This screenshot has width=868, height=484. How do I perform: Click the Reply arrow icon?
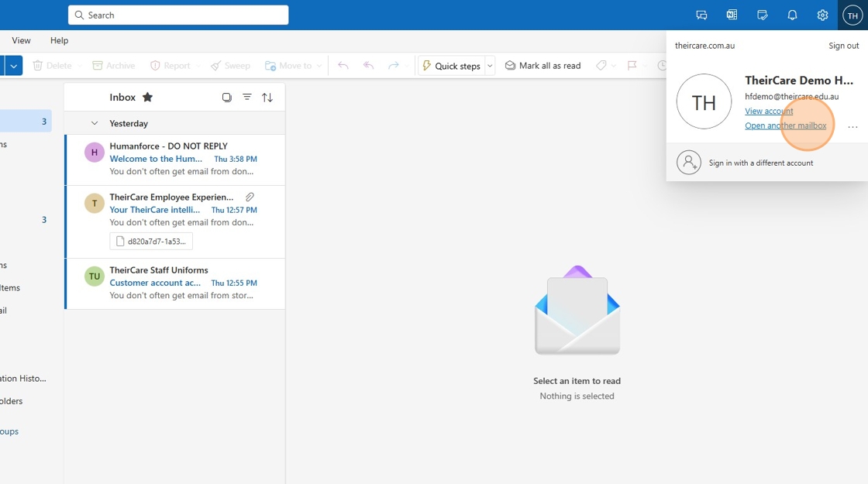(x=343, y=65)
